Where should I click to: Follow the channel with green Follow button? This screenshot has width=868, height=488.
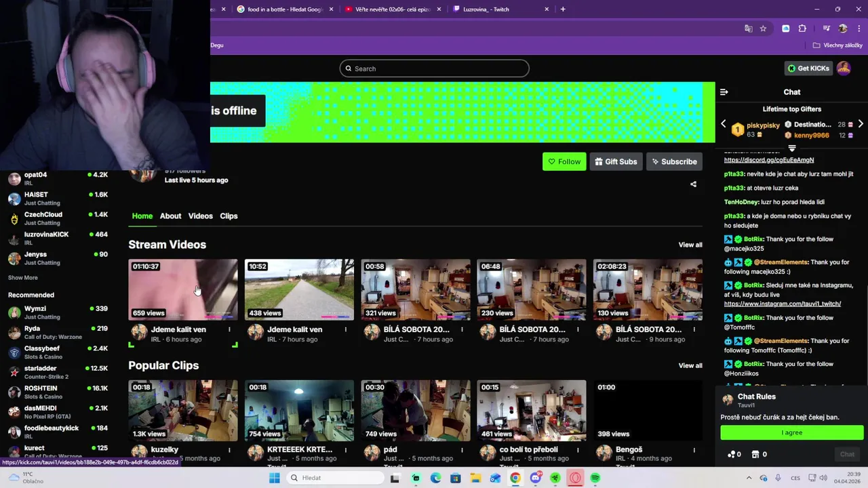click(564, 161)
